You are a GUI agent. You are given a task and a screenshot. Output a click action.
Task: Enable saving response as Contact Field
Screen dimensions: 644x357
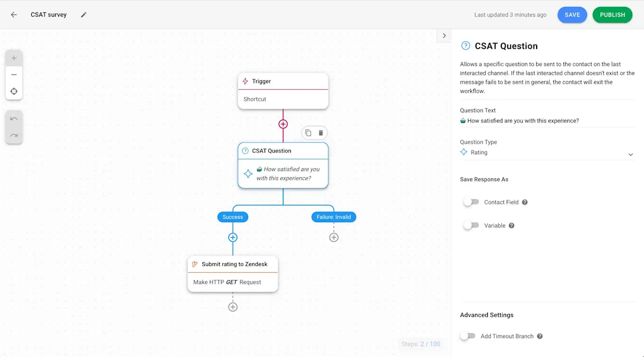click(471, 202)
